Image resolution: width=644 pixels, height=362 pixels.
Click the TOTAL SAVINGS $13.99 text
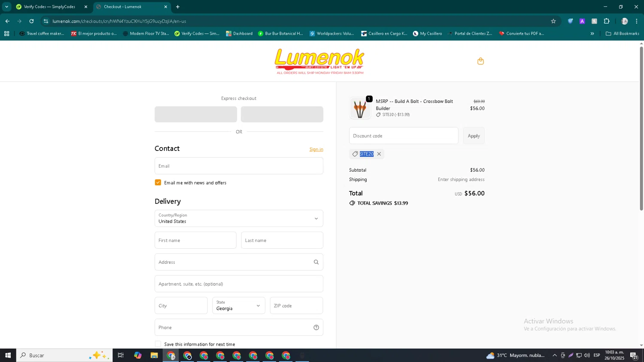coord(383,203)
